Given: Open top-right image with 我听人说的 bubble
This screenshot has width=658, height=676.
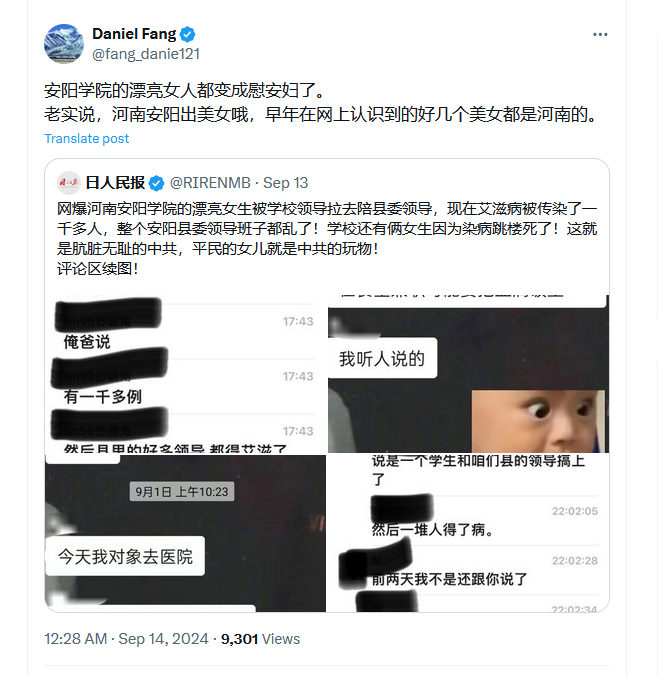Looking at the screenshot, I should point(468,374).
